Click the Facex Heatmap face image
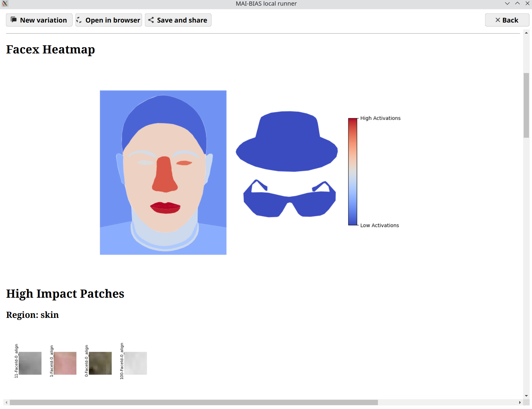532x409 pixels. tap(163, 172)
